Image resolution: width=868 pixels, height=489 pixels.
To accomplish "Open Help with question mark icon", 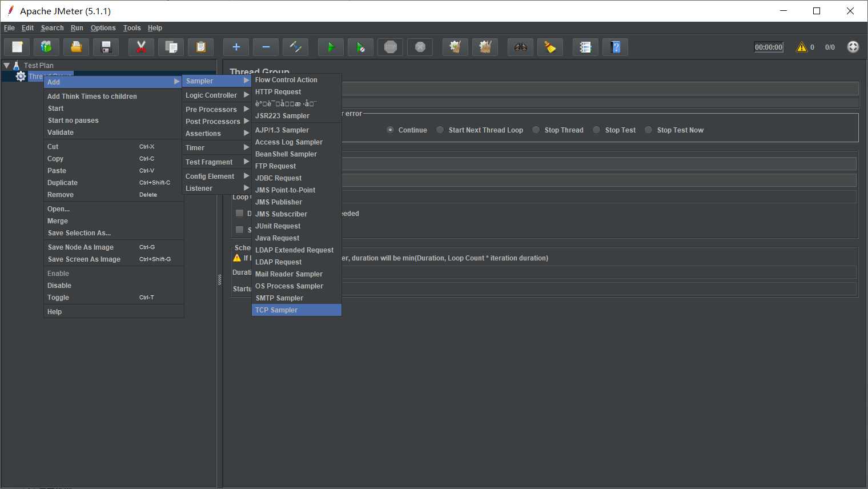I will pos(616,47).
